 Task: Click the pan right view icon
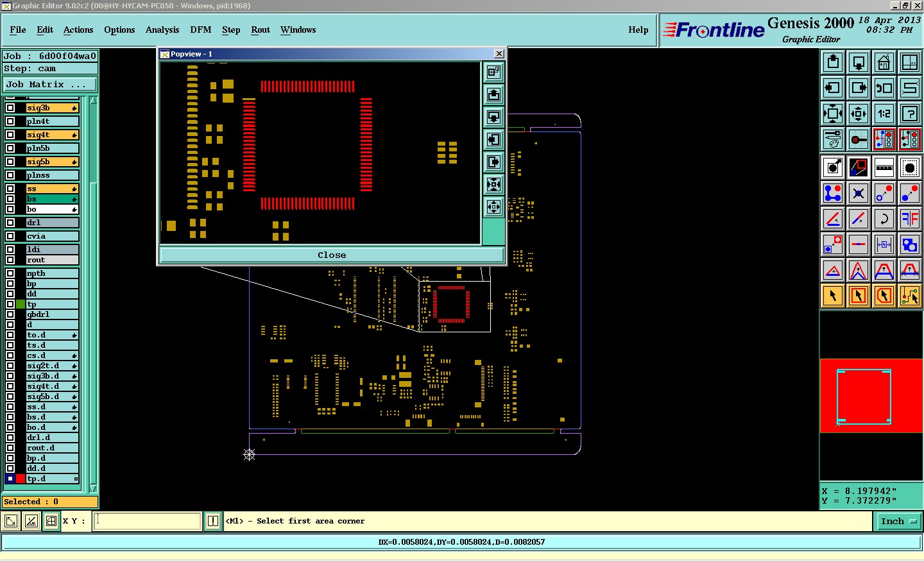click(x=859, y=88)
